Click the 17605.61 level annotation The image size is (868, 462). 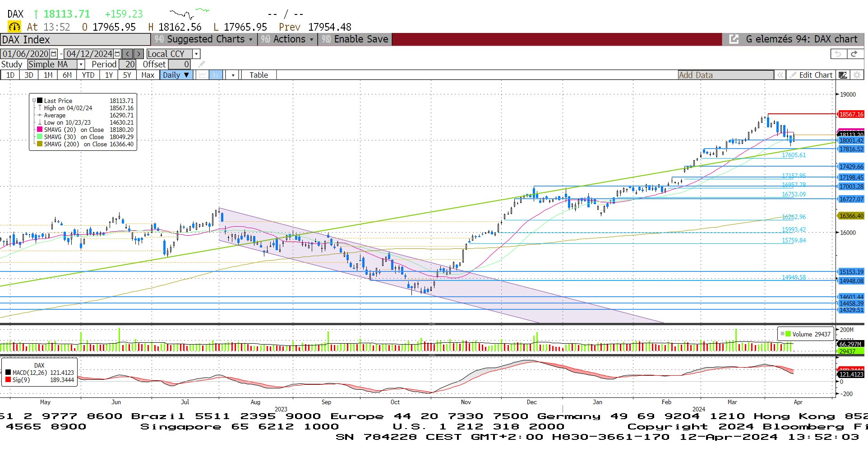pos(794,155)
